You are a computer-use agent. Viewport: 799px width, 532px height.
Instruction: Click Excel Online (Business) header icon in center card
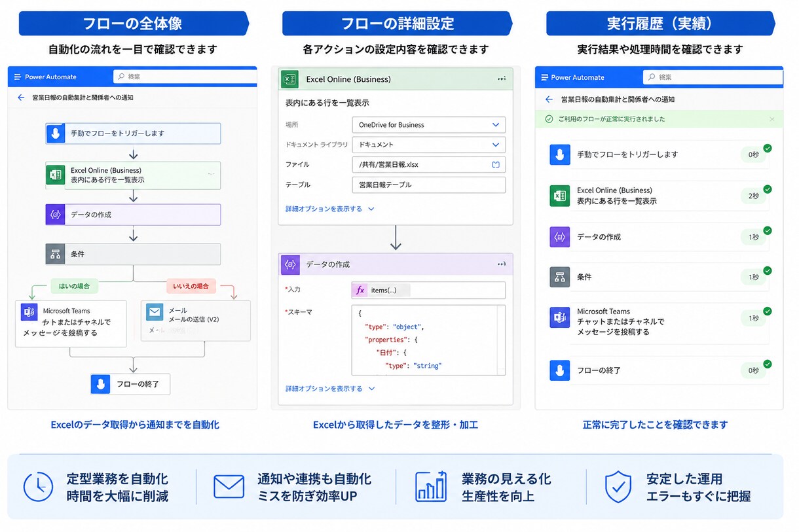(289, 79)
